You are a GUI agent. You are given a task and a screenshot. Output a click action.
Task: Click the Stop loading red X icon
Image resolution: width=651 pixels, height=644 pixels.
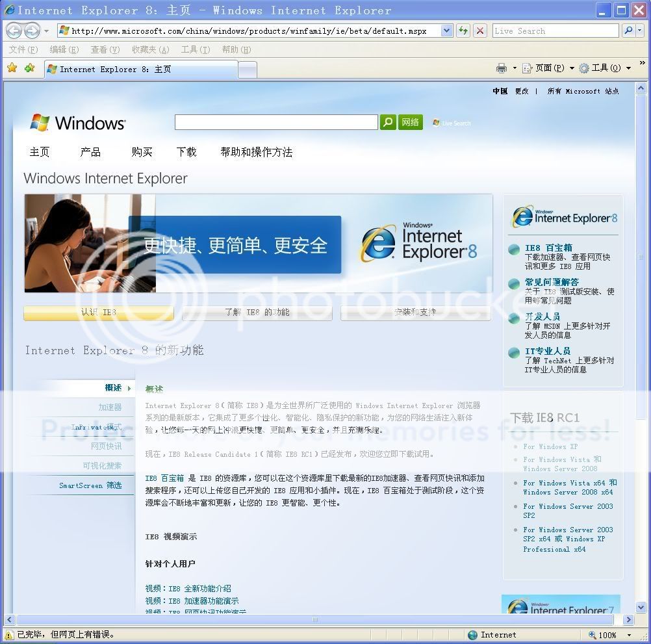(480, 31)
